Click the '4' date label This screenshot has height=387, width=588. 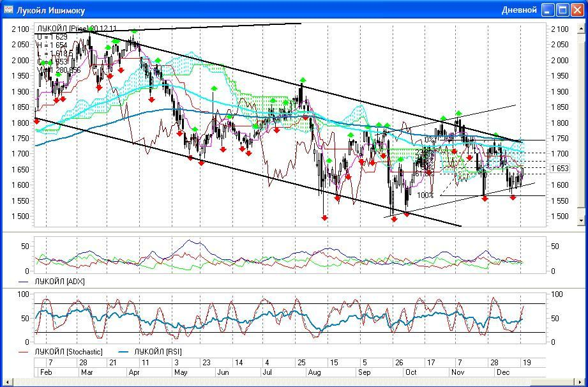tap(267, 363)
